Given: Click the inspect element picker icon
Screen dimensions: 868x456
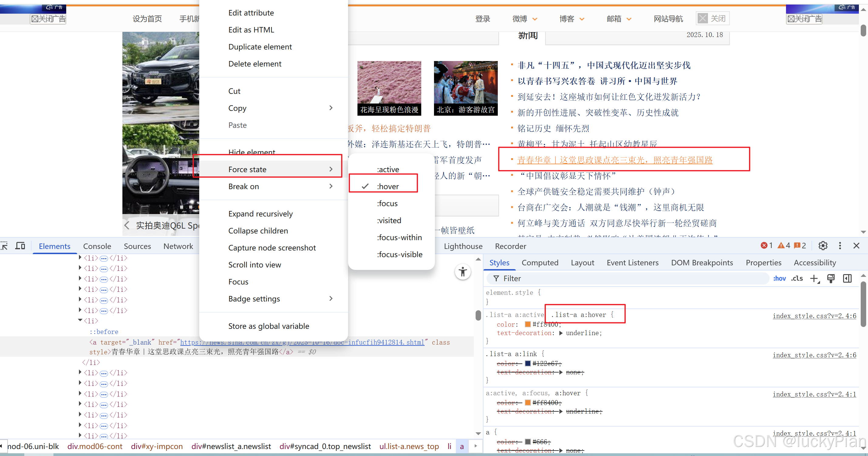Looking at the screenshot, I should (4, 246).
